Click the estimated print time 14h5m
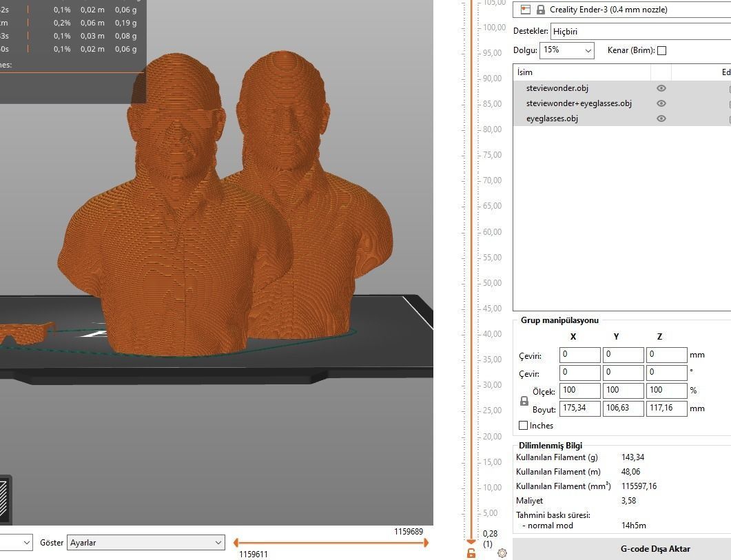Viewport: 731px width, 560px height. click(634, 526)
